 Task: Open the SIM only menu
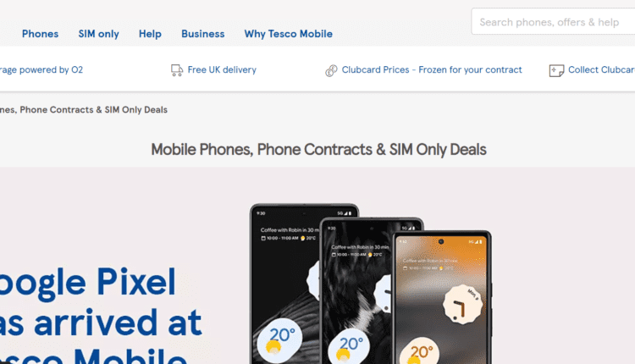(98, 34)
